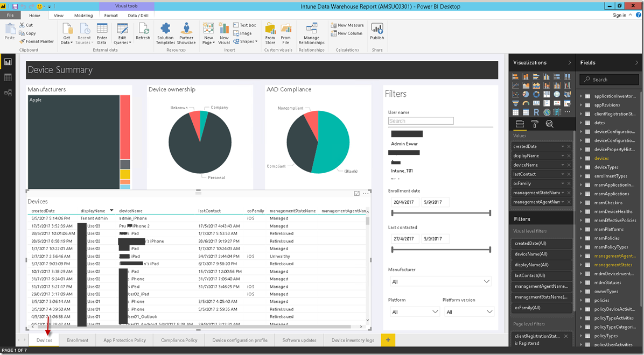Select the KPI visualization icon
This screenshot has height=355, width=644.
tap(557, 103)
